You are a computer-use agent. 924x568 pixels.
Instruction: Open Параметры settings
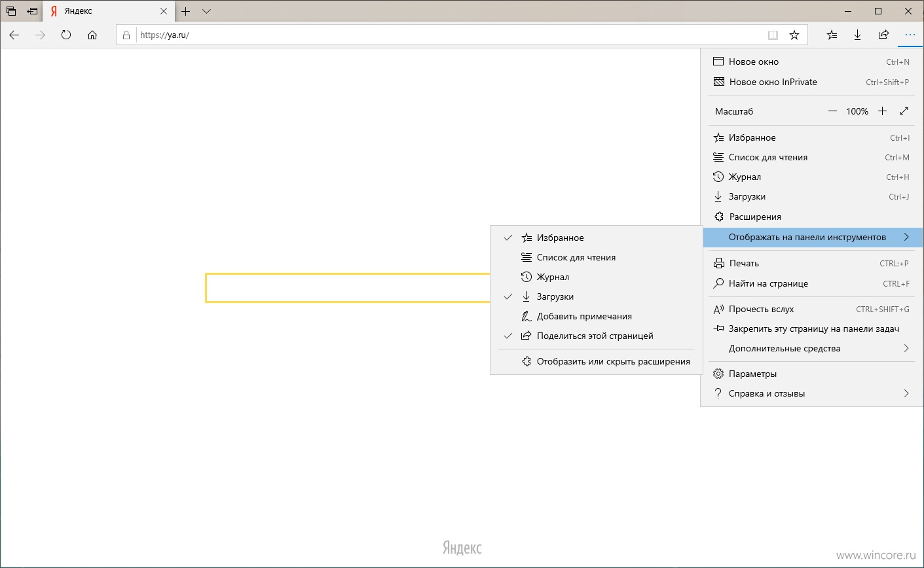pos(811,374)
